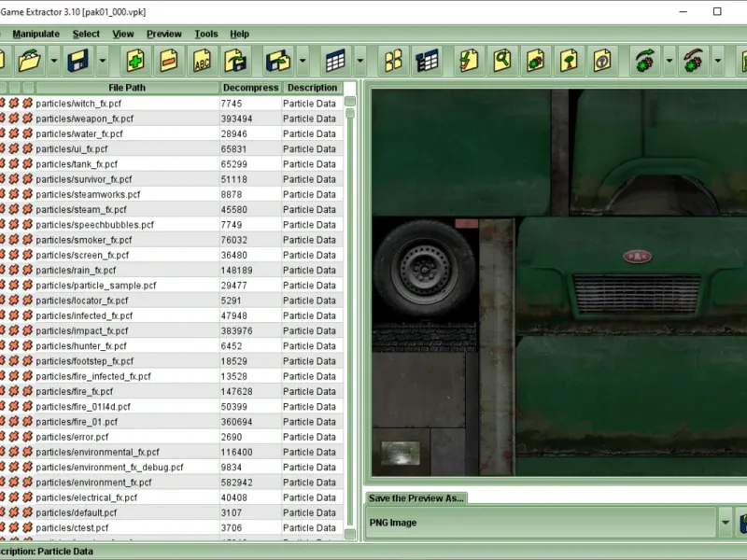747x560 pixels.
Task: Rename files with the ABC icon
Action: pos(203,61)
